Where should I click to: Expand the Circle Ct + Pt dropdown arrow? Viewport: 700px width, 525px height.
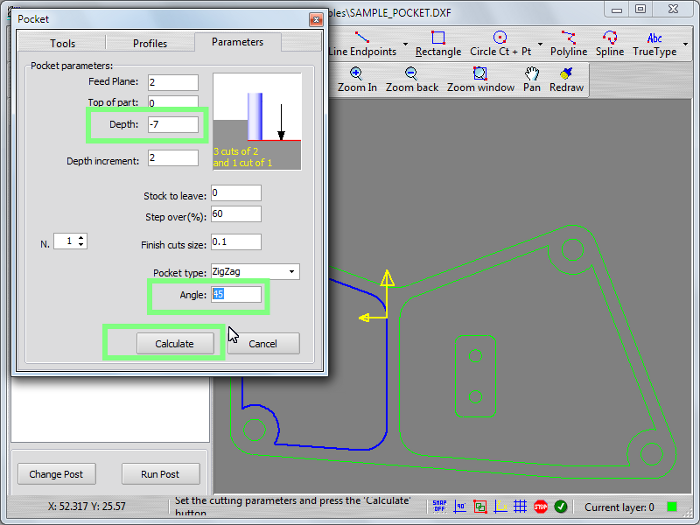tap(540, 45)
